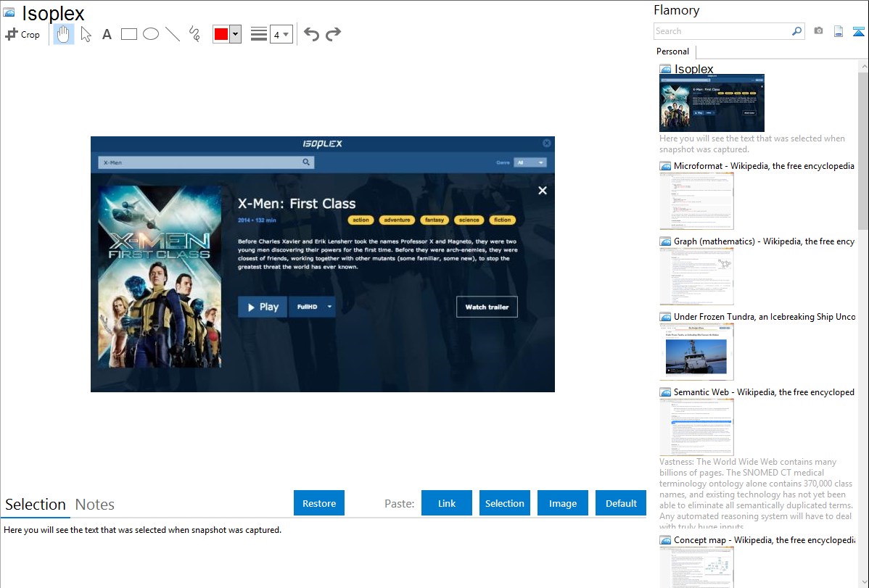Image resolution: width=869 pixels, height=588 pixels.
Task: Select the Crop tool
Action: pos(22,34)
